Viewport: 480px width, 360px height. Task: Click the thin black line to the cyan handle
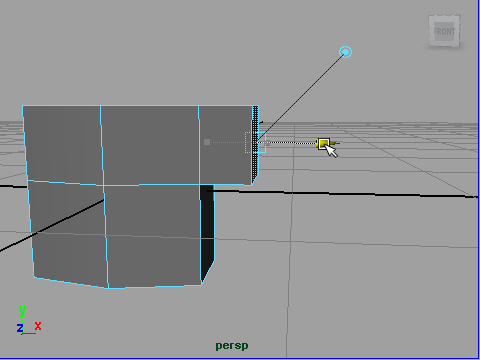[x=301, y=97]
